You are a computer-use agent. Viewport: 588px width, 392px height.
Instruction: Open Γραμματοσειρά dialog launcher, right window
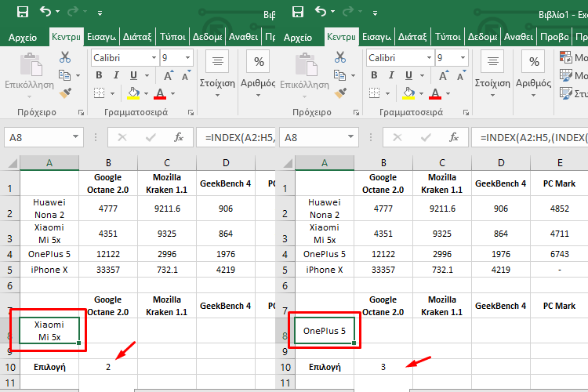[x=466, y=112]
